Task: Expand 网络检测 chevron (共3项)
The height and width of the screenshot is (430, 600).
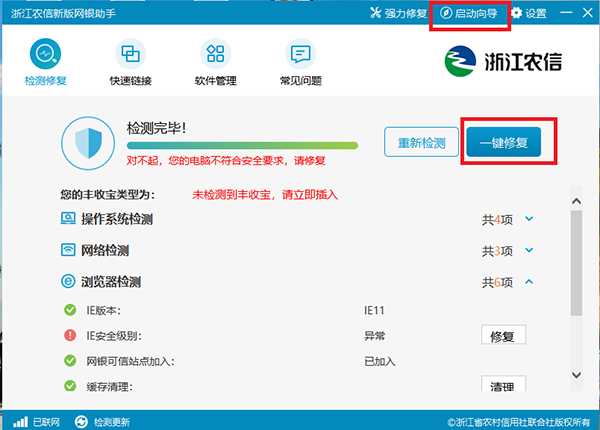Action: (529, 250)
